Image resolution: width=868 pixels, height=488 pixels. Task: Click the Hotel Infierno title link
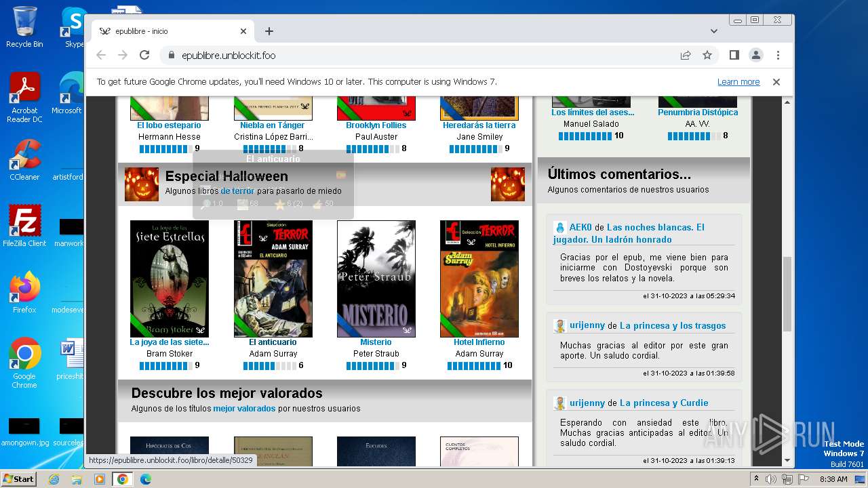coord(479,342)
